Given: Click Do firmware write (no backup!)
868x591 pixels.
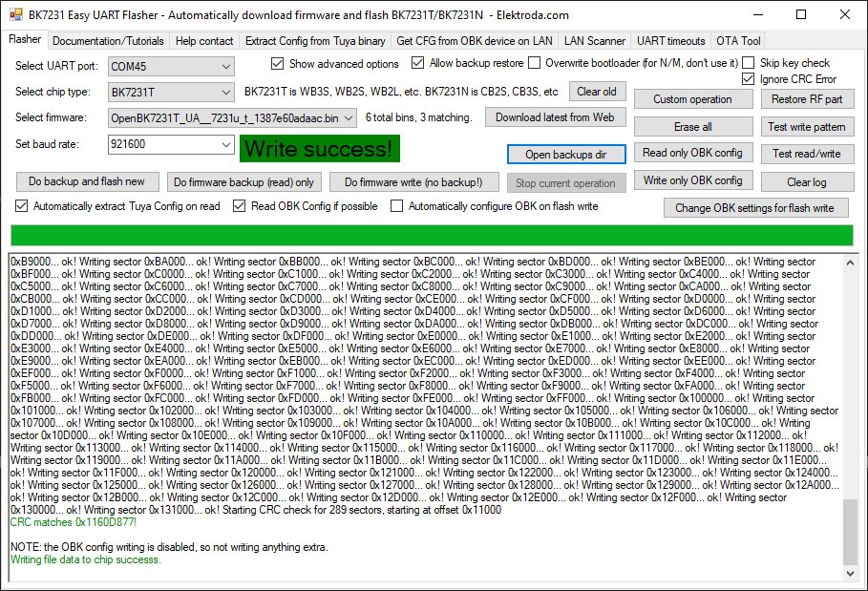Looking at the screenshot, I should click(x=413, y=182).
